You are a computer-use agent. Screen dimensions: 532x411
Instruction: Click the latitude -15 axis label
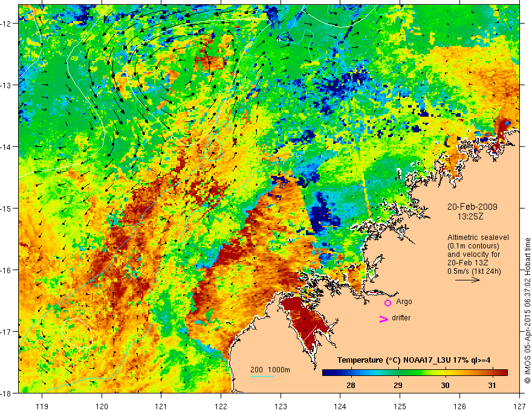(7, 209)
